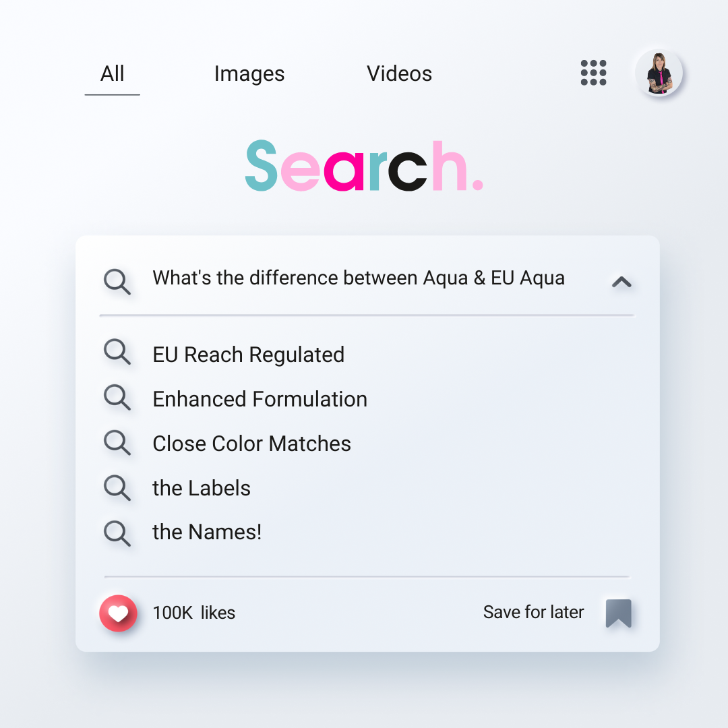The image size is (728, 728).
Task: Click the Save for later label
Action: click(533, 612)
